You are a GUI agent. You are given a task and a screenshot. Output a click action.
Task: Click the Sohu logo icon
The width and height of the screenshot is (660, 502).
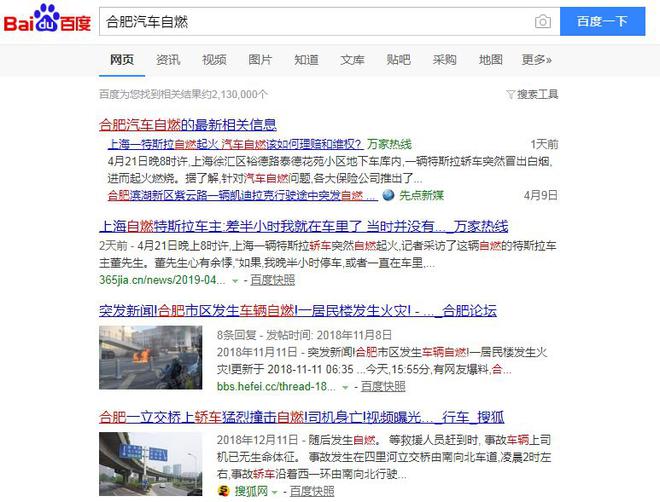point(223,491)
